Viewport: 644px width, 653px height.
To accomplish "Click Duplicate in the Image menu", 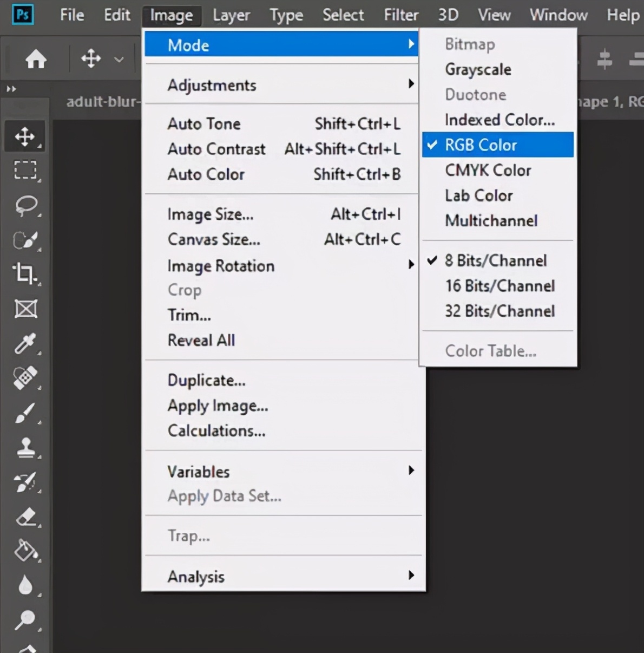I will coord(206,380).
